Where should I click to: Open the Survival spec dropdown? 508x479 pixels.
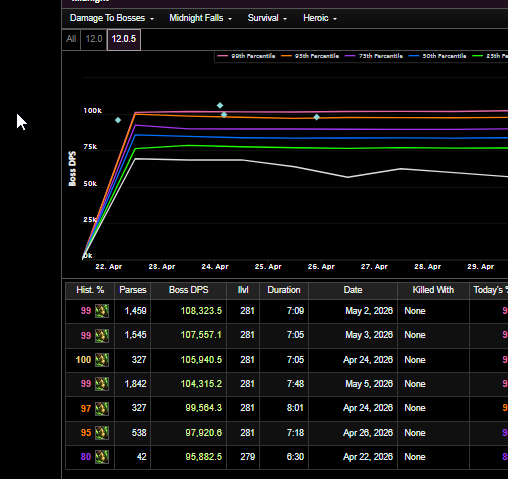[x=267, y=18]
